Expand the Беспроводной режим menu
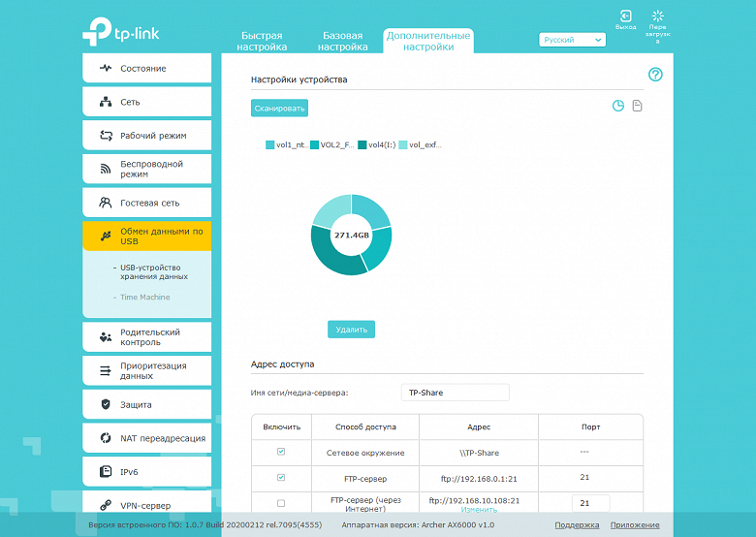 click(x=147, y=169)
